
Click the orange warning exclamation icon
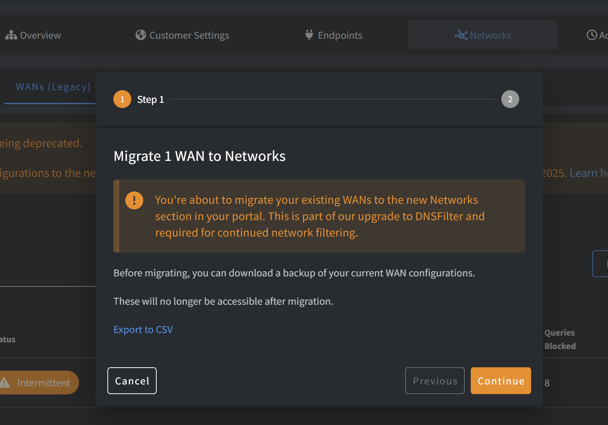point(134,200)
